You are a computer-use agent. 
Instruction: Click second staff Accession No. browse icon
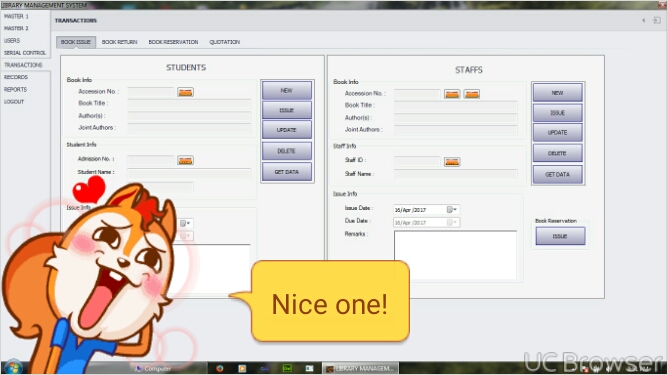472,94
